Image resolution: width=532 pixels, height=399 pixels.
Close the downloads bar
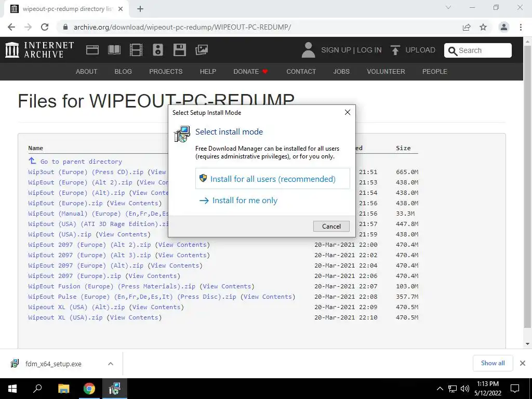click(x=523, y=363)
